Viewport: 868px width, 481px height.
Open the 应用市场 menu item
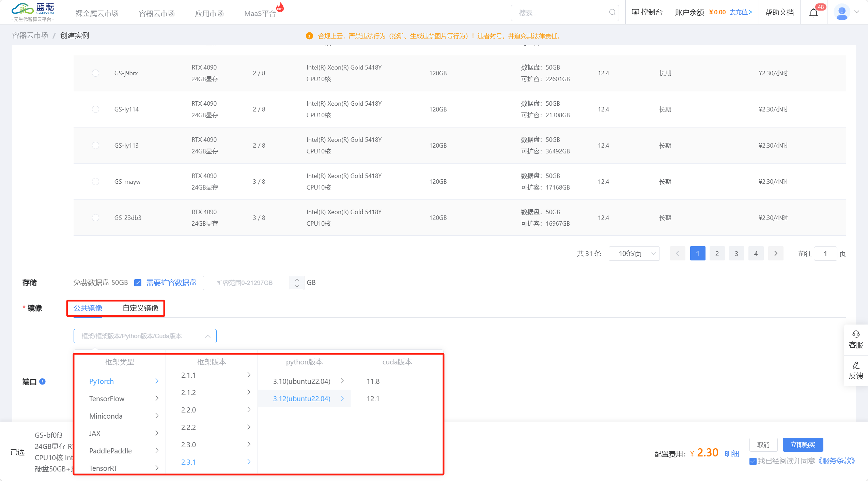tap(209, 13)
